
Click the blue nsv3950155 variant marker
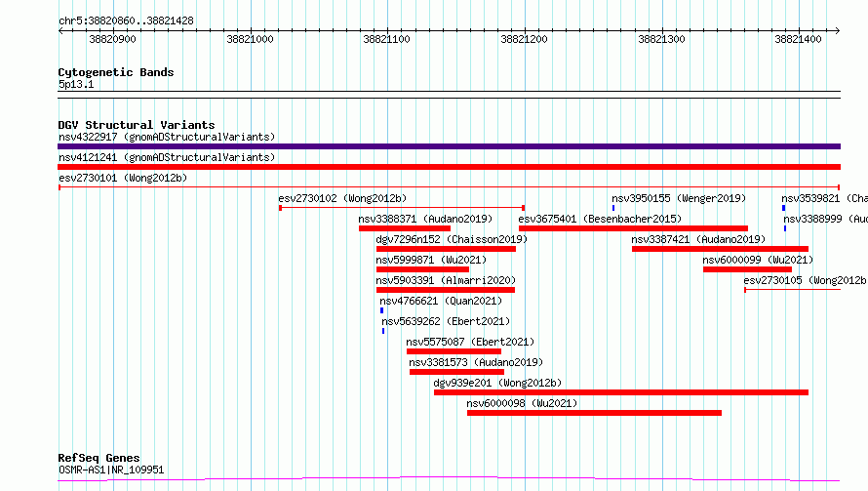point(613,208)
